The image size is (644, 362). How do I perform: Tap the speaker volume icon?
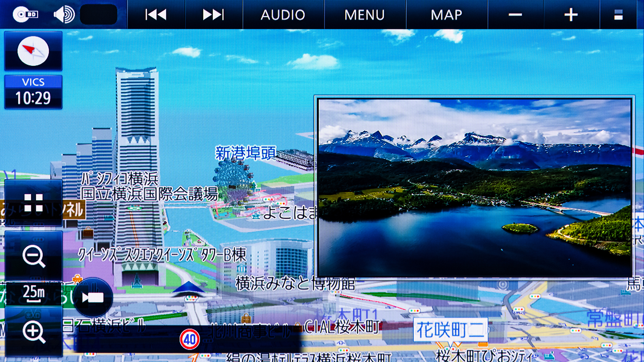pyautogui.click(x=64, y=15)
